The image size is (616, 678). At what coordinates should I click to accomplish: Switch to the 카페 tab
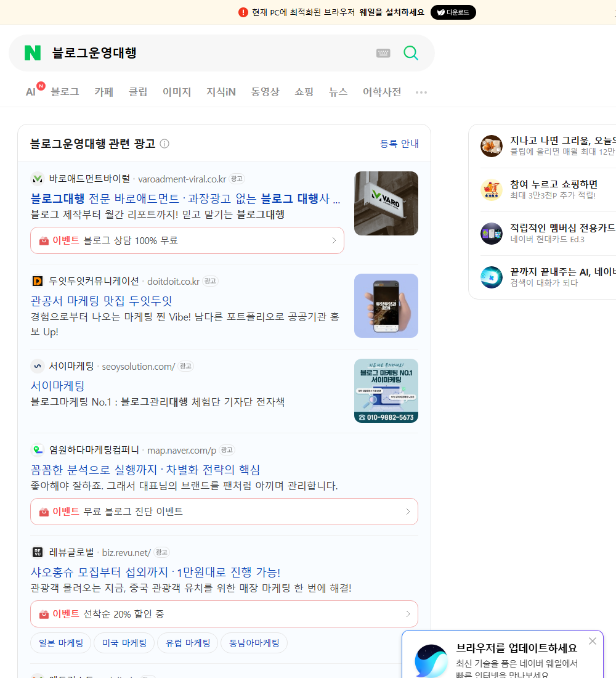[103, 92]
